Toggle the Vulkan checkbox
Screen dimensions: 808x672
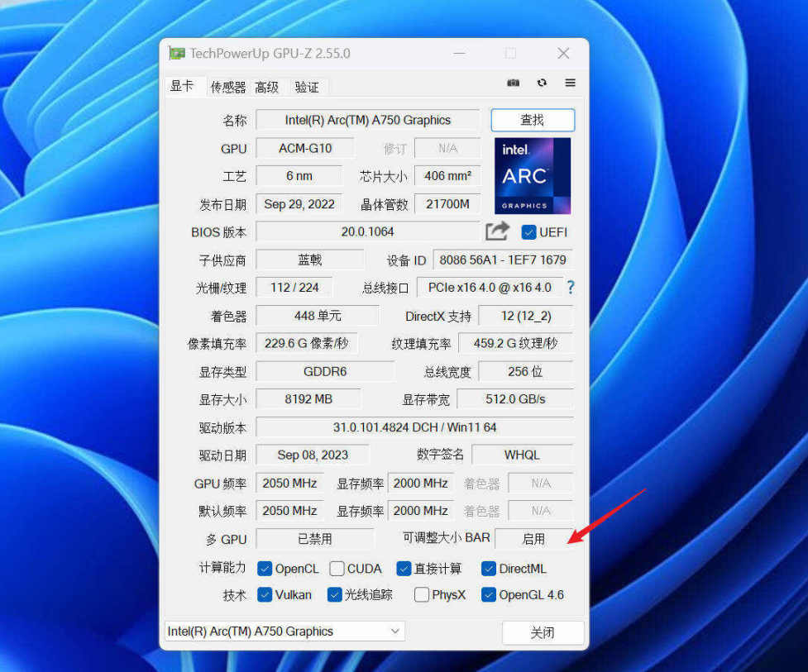point(265,595)
